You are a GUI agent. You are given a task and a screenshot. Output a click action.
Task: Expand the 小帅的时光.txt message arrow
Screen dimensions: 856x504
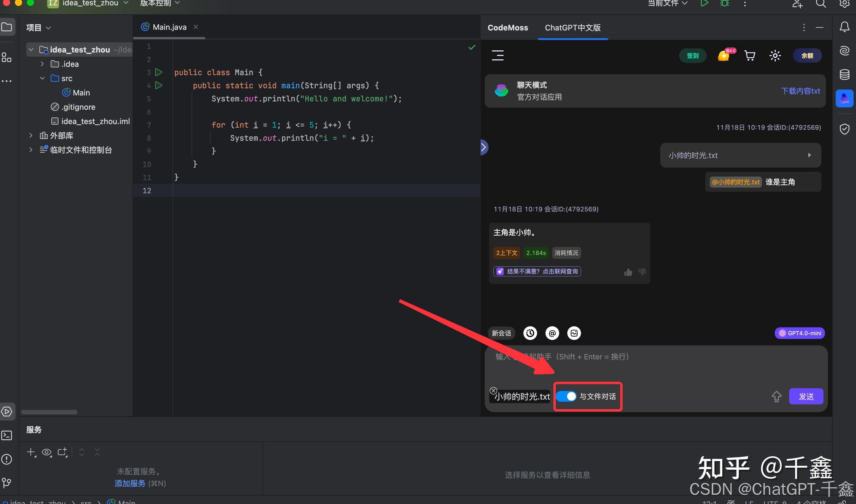(809, 155)
